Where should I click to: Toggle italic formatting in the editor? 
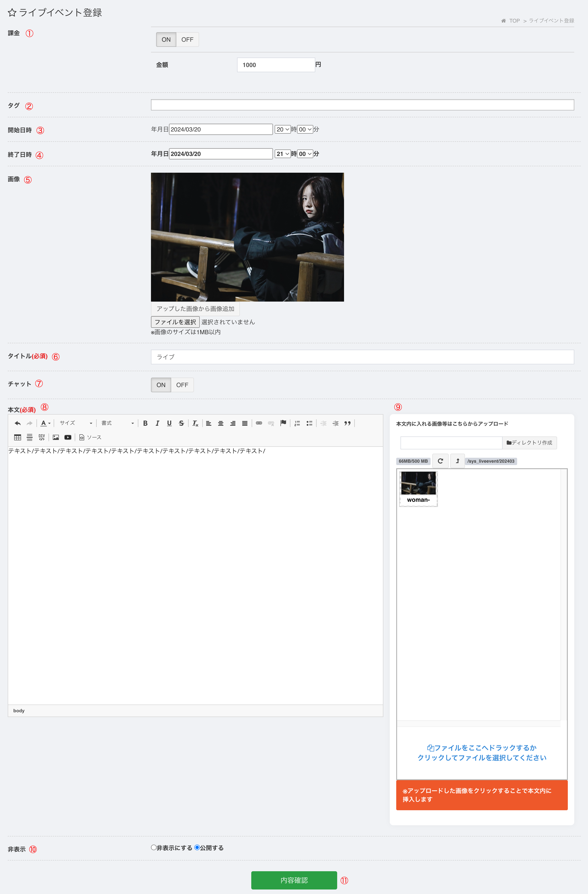[x=157, y=423]
